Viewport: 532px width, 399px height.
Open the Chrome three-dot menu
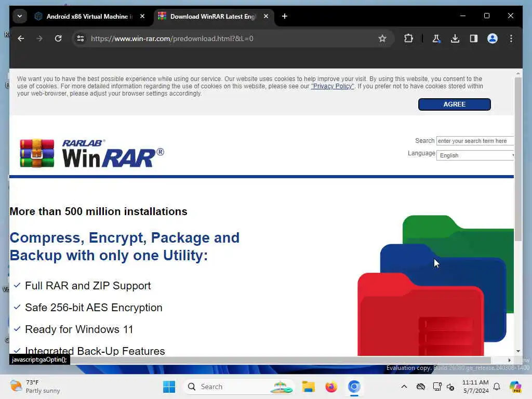pyautogui.click(x=511, y=38)
